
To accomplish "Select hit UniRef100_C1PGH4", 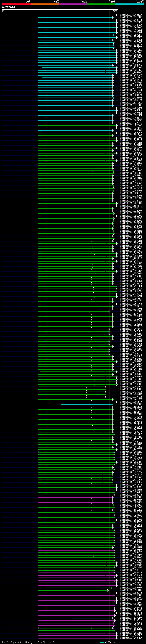I will tap(131, 241).
